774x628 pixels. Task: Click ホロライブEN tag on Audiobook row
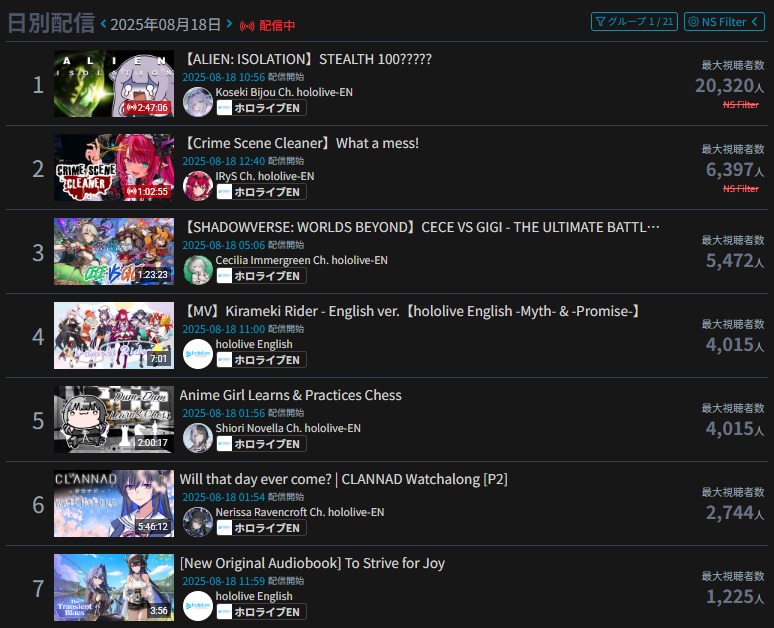click(x=261, y=611)
